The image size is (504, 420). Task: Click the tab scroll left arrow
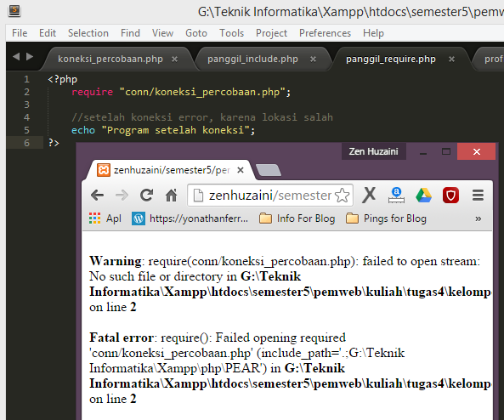coord(16,57)
